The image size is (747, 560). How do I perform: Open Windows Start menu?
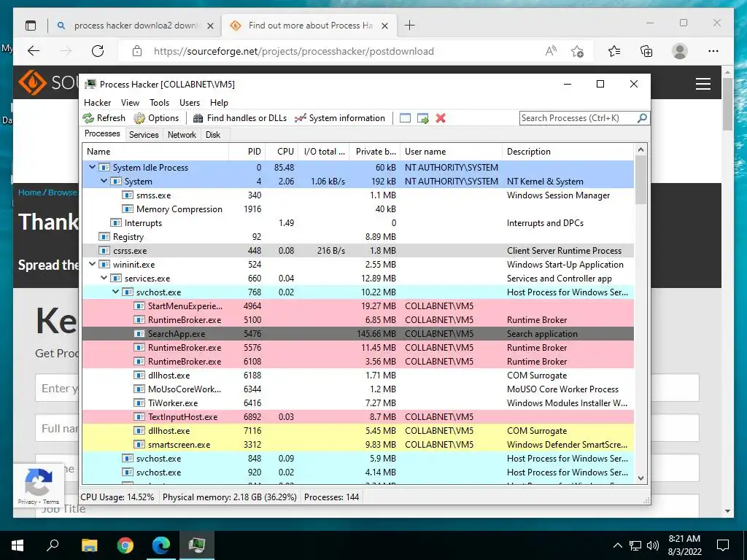click(18, 545)
